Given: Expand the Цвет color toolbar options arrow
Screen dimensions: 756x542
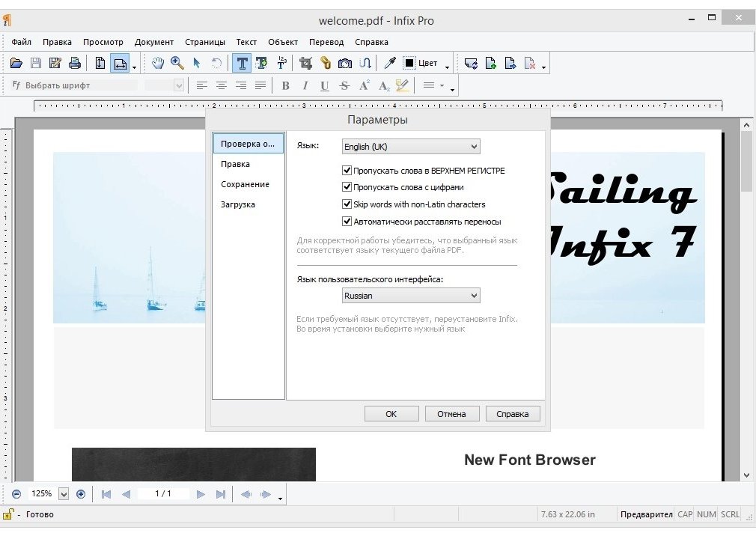Looking at the screenshot, I should (x=447, y=67).
